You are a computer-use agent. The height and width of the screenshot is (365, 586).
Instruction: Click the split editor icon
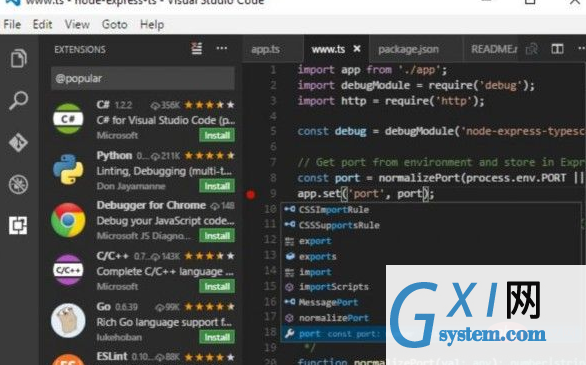(x=557, y=49)
